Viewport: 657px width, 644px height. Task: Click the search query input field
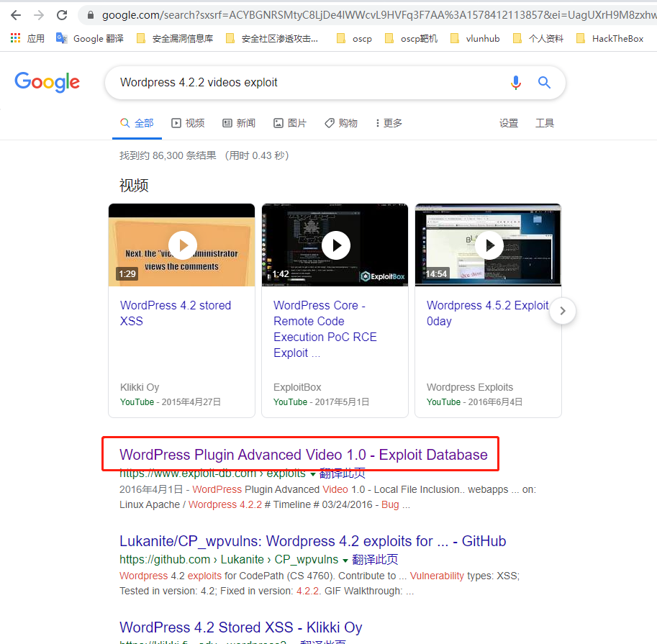tap(310, 83)
